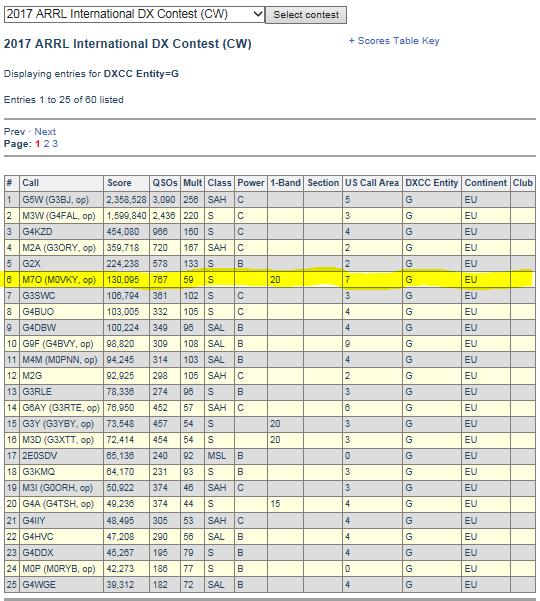Click the Prev pagination text
The image size is (540, 601).
[15, 131]
